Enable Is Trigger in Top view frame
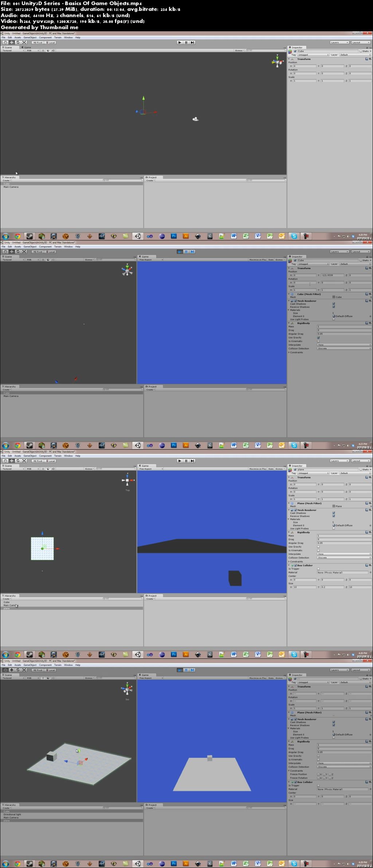 point(318,569)
